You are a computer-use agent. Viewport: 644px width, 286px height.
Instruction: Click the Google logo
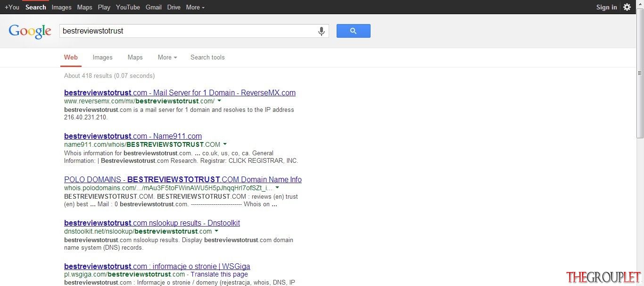[30, 31]
